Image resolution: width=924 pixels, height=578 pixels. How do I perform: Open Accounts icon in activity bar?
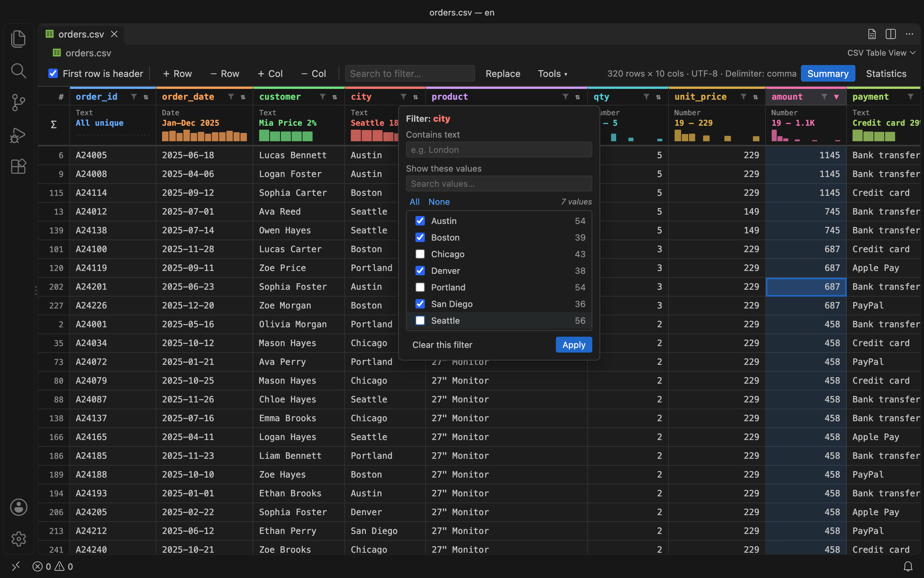pos(18,507)
